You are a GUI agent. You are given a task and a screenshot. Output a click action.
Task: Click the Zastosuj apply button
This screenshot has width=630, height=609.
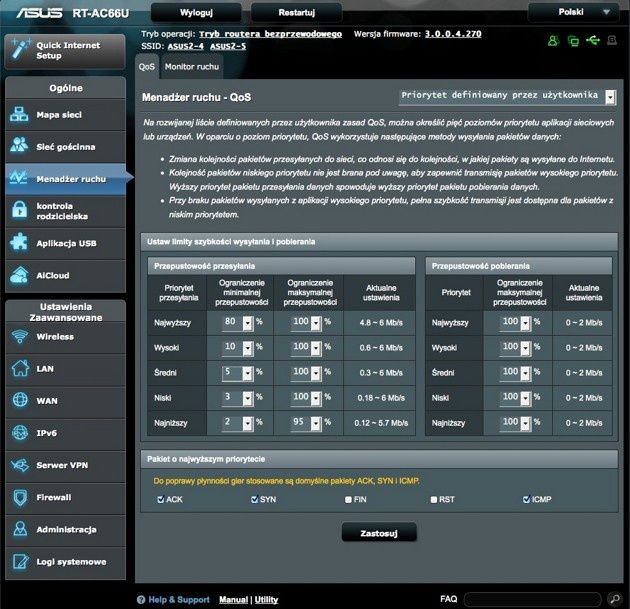(379, 533)
